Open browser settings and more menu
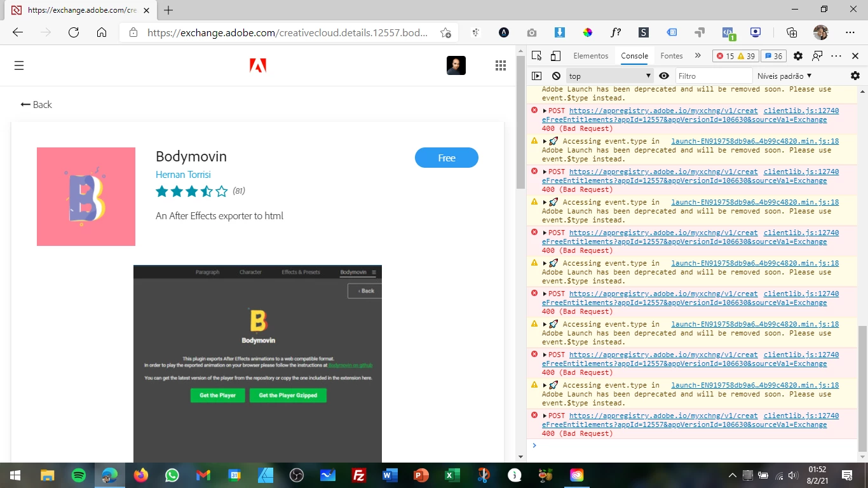The image size is (868, 488). click(x=850, y=32)
